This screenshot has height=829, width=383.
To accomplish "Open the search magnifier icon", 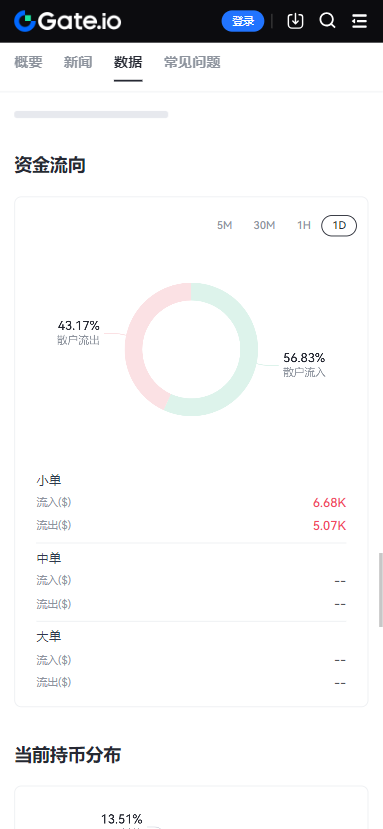I will point(327,21).
